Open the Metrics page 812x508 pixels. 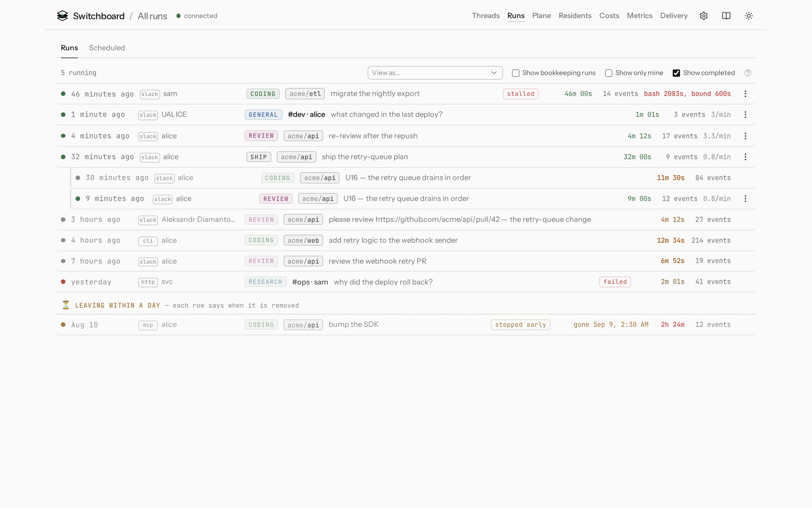tap(639, 16)
